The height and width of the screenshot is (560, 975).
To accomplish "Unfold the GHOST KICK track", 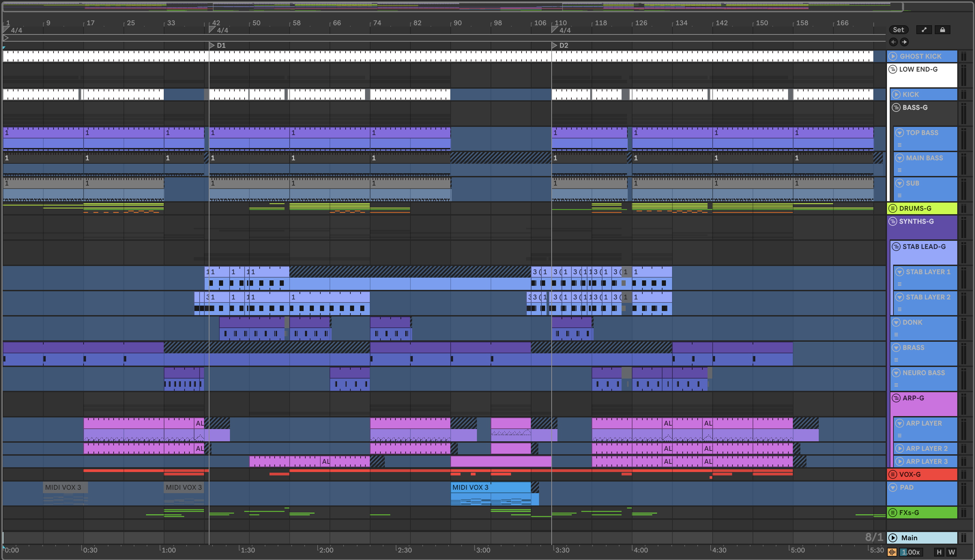I will click(893, 56).
